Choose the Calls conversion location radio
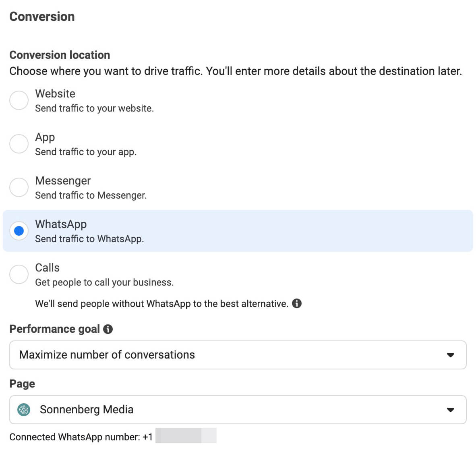The image size is (476, 450). [19, 274]
